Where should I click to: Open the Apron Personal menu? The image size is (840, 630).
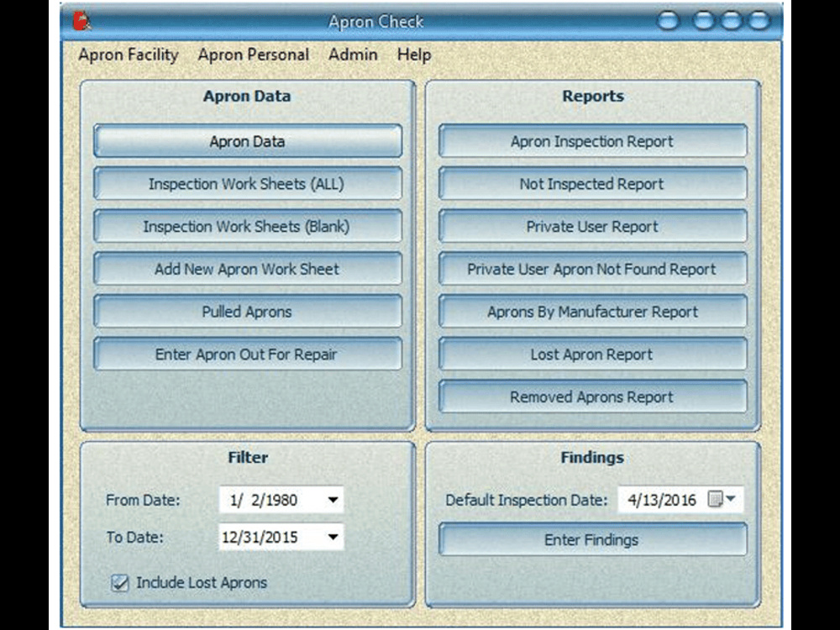(x=254, y=55)
